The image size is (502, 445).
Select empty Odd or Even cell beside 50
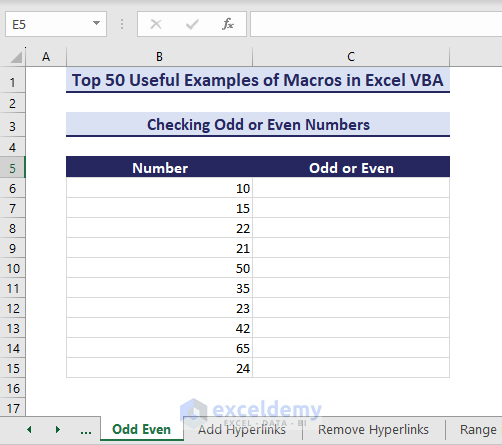click(x=351, y=268)
